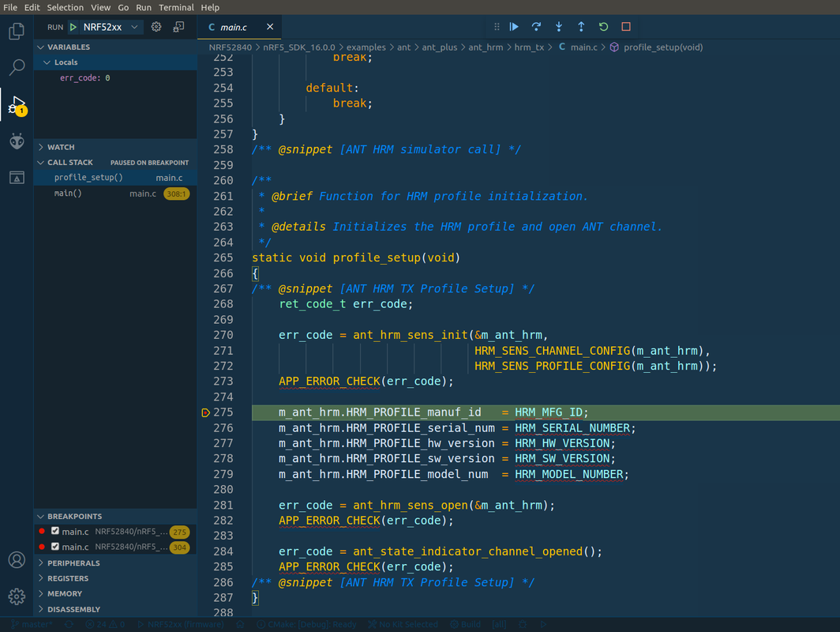
Task: Collapse the BREAKPOINTS section
Action: 115,516
